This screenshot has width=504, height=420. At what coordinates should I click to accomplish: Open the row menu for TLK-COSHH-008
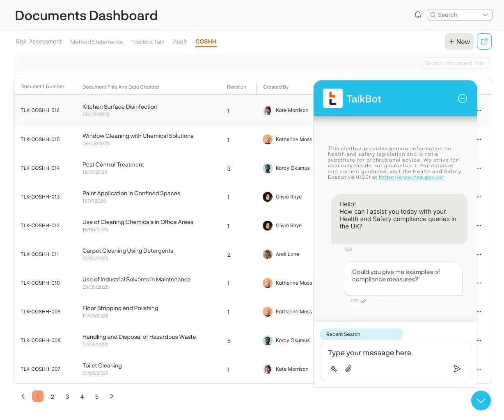pos(479,340)
